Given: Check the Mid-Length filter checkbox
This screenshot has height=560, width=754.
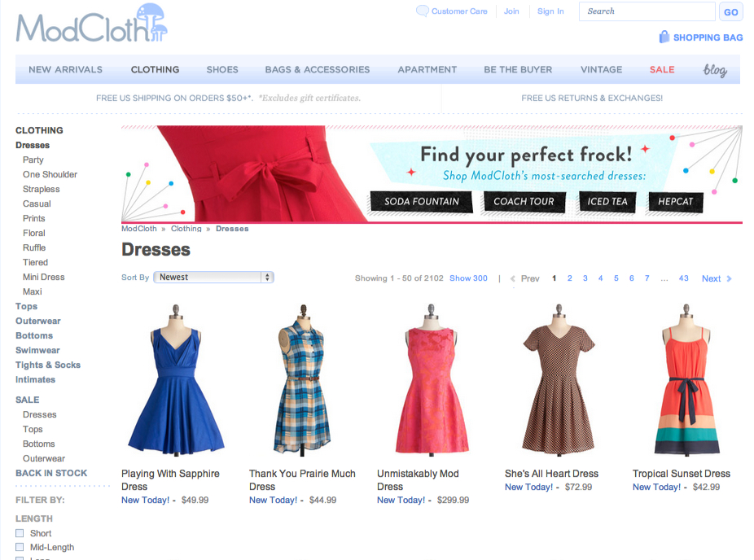Looking at the screenshot, I should (x=20, y=547).
